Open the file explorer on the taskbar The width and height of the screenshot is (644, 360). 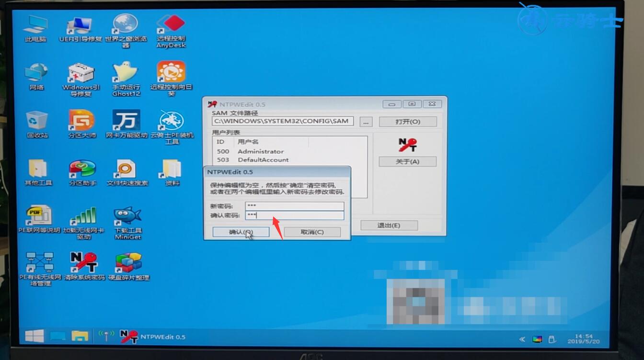pyautogui.click(x=80, y=336)
